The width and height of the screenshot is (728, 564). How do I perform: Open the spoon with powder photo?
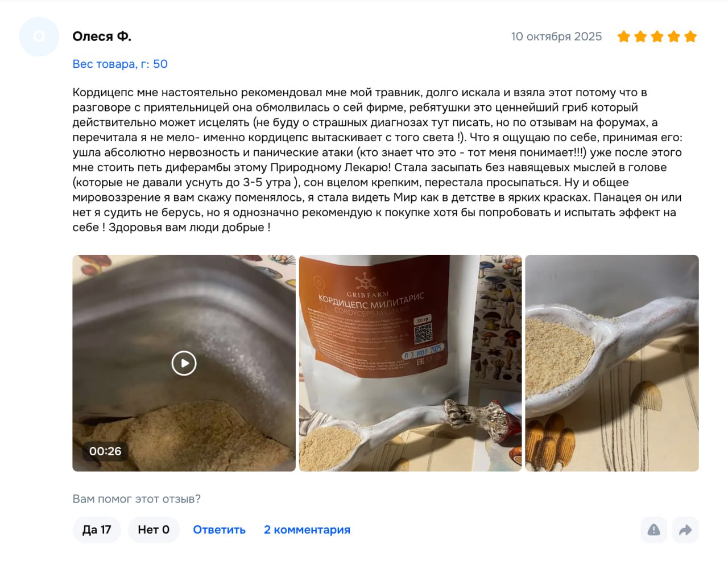(612, 363)
